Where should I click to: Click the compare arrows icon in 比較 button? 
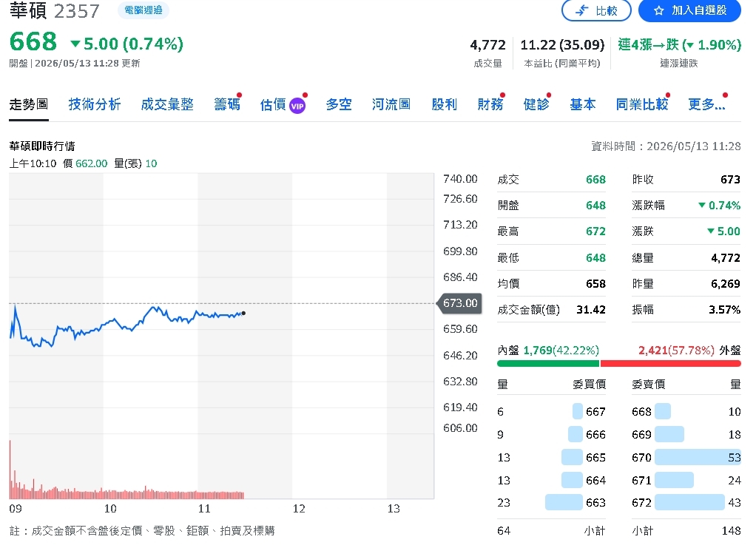582,10
